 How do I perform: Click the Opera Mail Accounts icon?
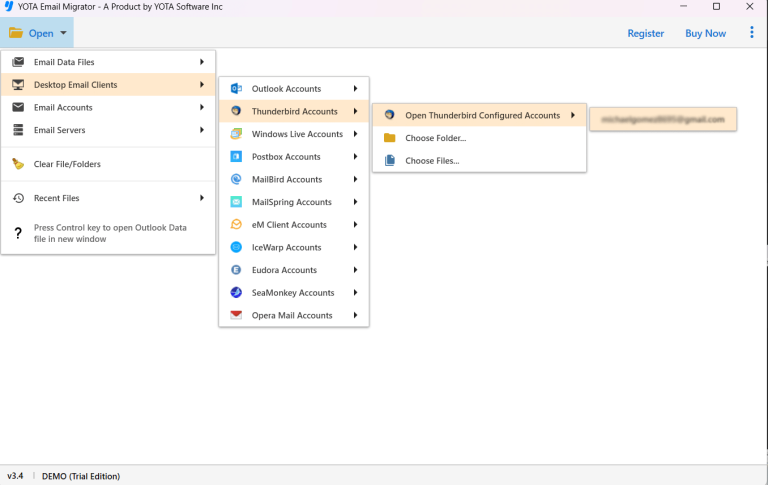(x=236, y=315)
